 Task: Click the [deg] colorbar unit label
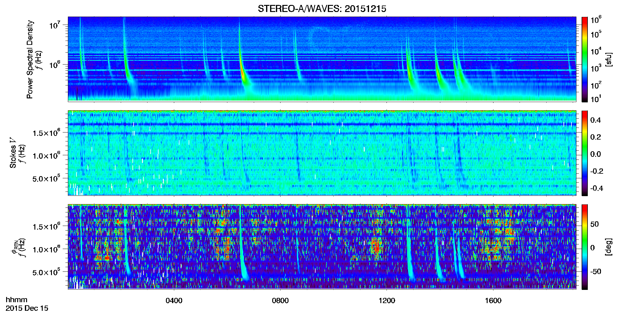pyautogui.click(x=609, y=247)
